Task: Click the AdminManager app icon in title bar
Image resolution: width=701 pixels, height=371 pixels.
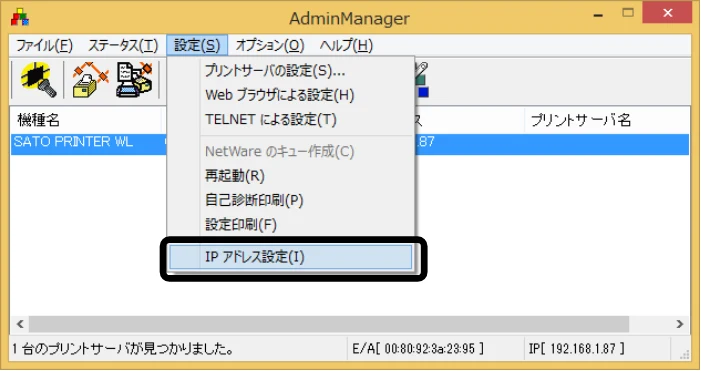Action: pyautogui.click(x=20, y=17)
